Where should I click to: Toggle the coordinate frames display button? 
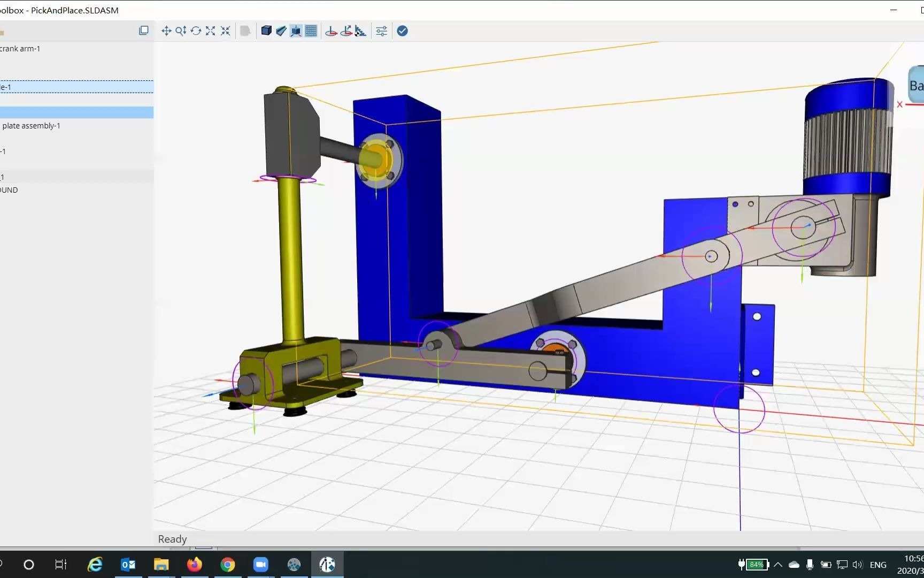pyautogui.click(x=296, y=31)
